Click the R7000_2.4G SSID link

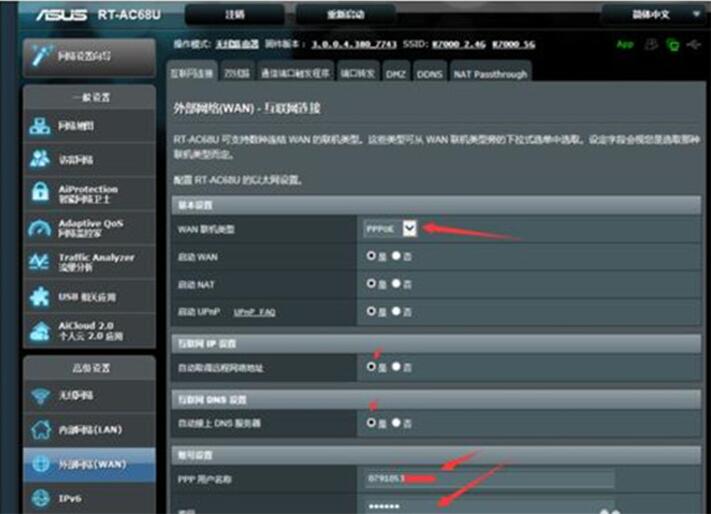(x=458, y=44)
